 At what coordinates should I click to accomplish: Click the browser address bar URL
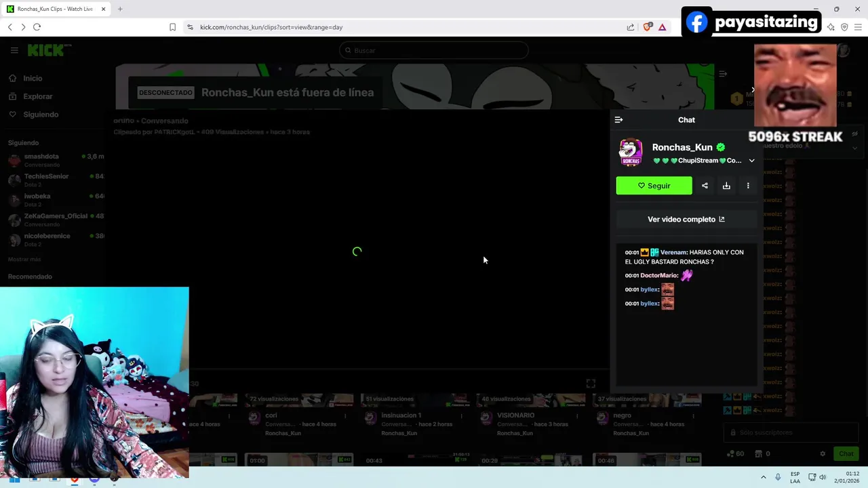coord(271,27)
